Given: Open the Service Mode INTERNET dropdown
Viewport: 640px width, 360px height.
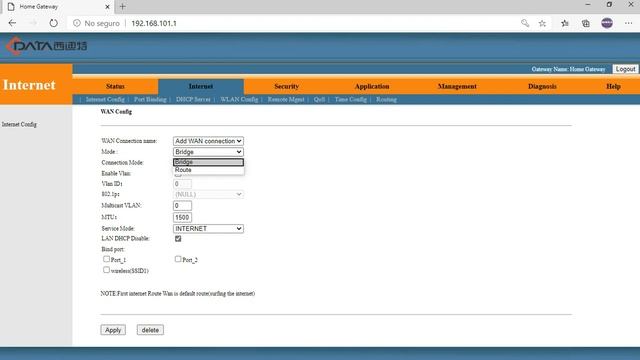Looking at the screenshot, I should (x=208, y=229).
